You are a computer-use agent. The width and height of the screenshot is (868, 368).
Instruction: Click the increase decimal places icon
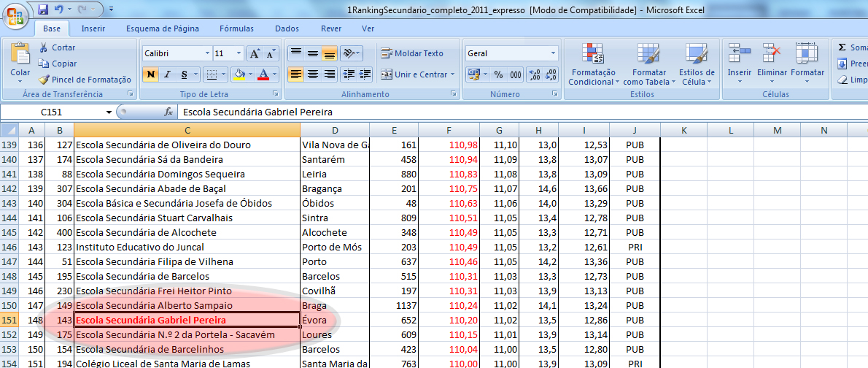(533, 74)
